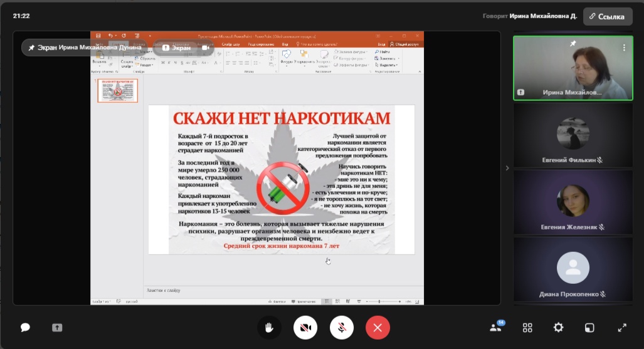Click Создать слайд new slide button
This screenshot has width=644, height=349.
click(127, 59)
